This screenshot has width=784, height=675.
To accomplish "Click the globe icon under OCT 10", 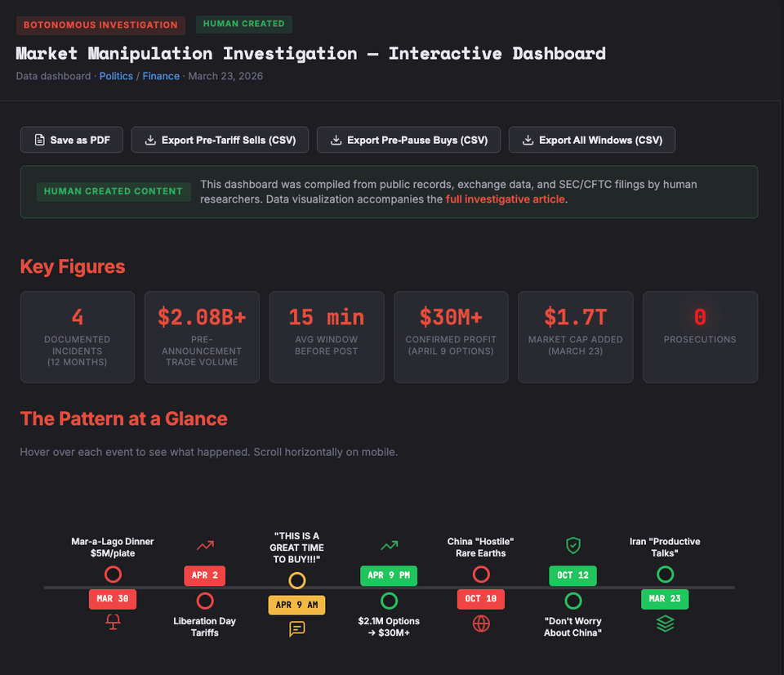I will pyautogui.click(x=481, y=624).
